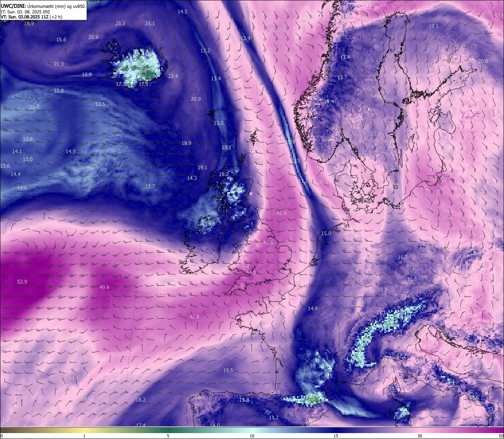504x439 pixels.
Task: Click the 14.3 value west of Scotland
Action: (192, 178)
